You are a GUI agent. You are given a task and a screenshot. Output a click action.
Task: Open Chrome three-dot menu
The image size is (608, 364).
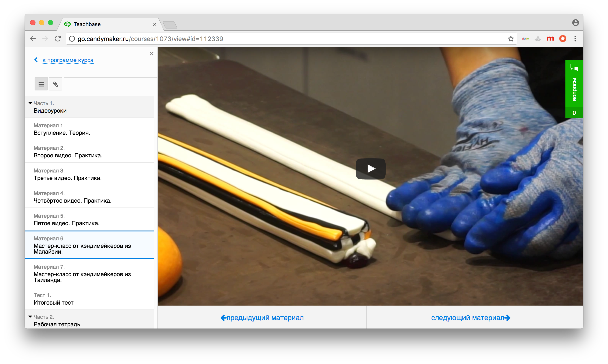[575, 39]
